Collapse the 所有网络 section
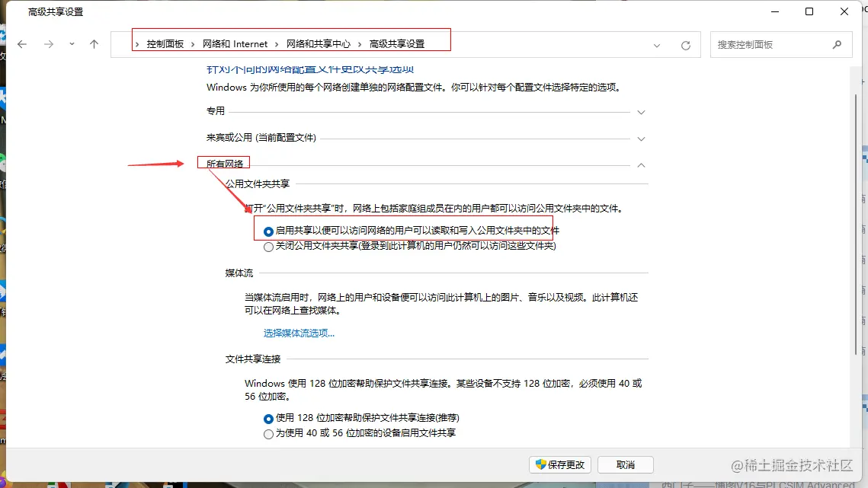The height and width of the screenshot is (488, 868). pyautogui.click(x=641, y=165)
